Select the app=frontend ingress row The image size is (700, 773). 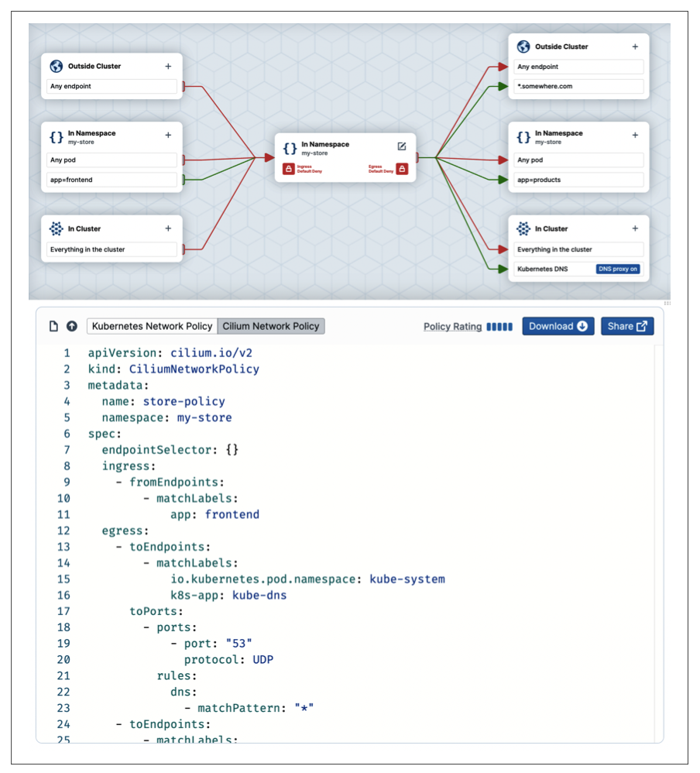pos(112,180)
